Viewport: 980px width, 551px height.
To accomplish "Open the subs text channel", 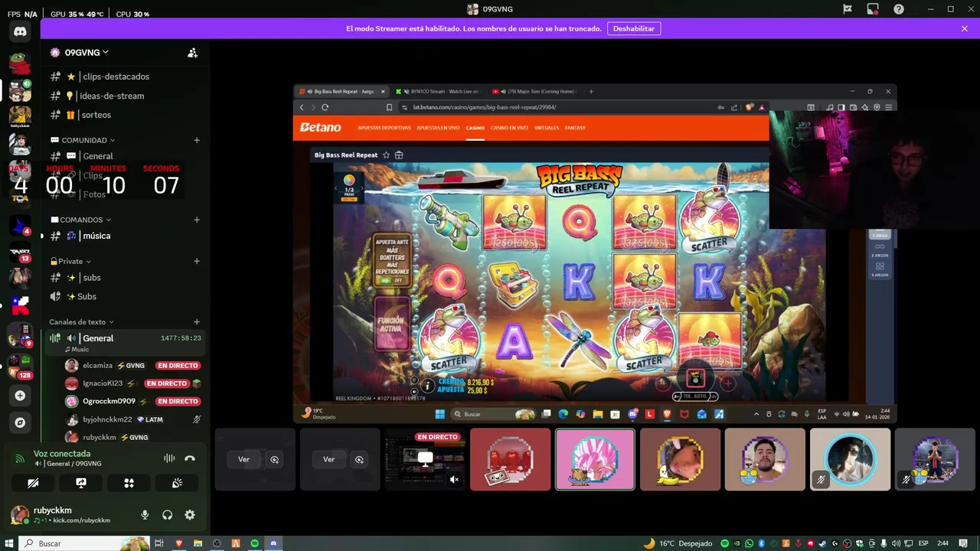I will tap(125, 278).
